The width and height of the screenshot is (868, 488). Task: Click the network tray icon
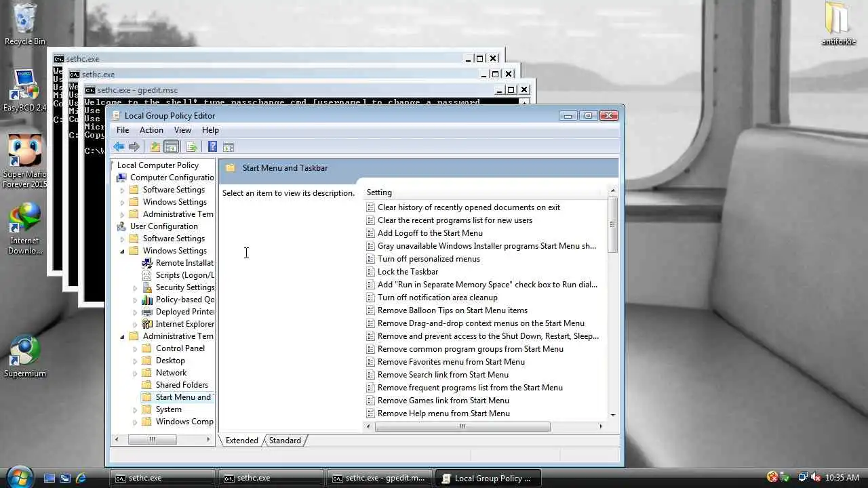[x=802, y=478]
